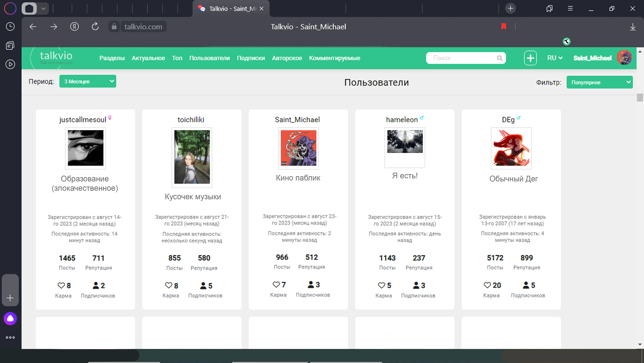Viewport: 644px width, 363px height.
Task: Expand the Период 3 Месяцев dropdown
Action: pyautogui.click(x=88, y=81)
